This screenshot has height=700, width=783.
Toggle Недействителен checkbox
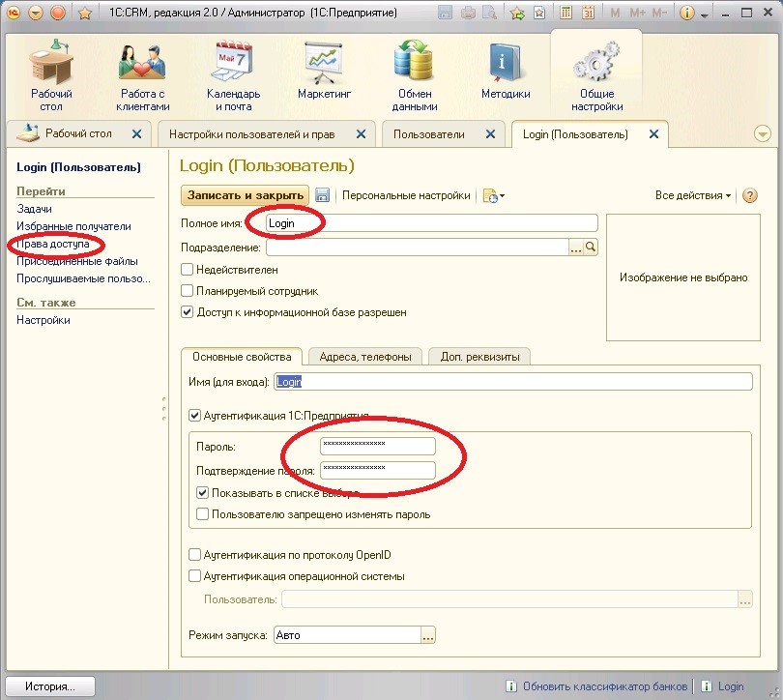click(187, 270)
